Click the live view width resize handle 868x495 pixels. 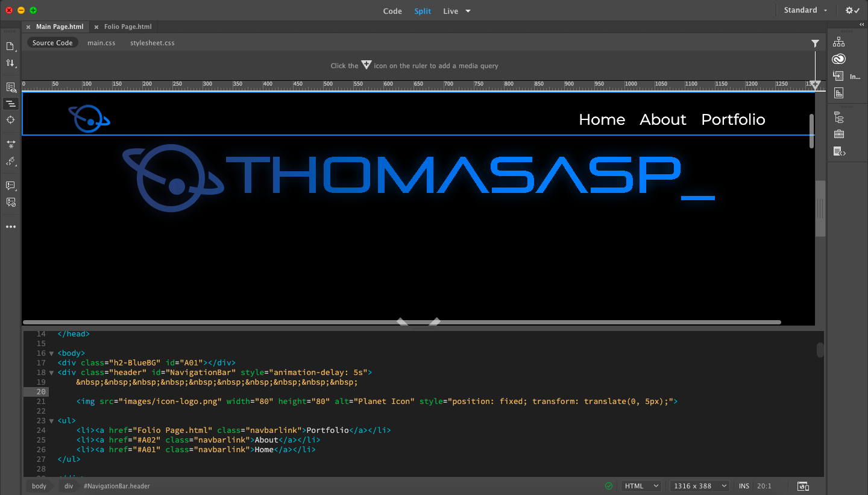click(820, 209)
